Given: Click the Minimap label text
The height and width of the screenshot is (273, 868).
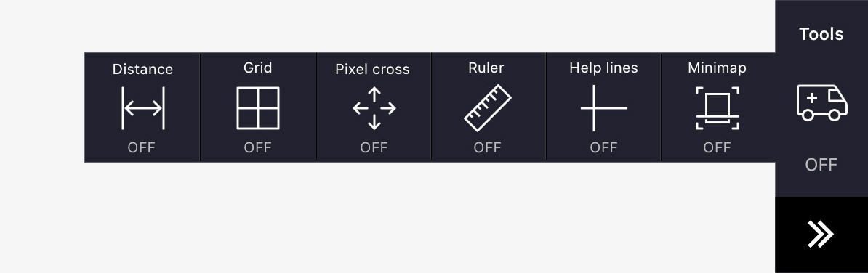Looking at the screenshot, I should click(717, 68).
